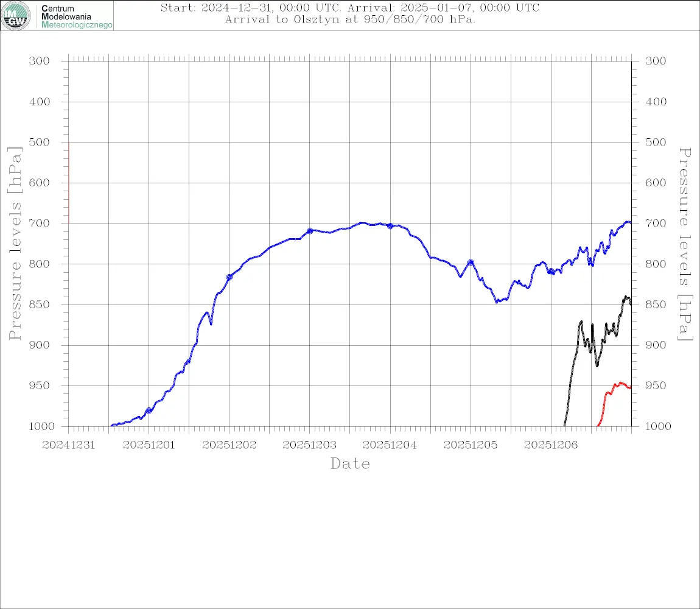Click the thin red vertical line at 20241231
The width and height of the screenshot is (700, 609).
pyautogui.click(x=69, y=183)
